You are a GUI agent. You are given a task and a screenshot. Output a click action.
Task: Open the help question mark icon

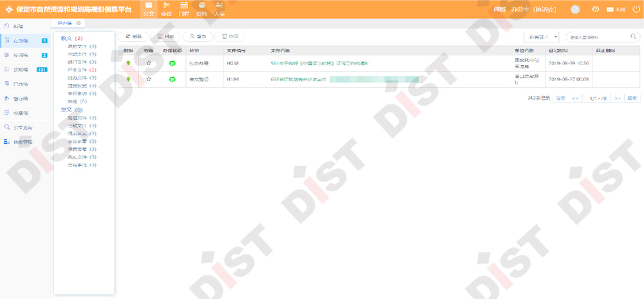coord(595,10)
